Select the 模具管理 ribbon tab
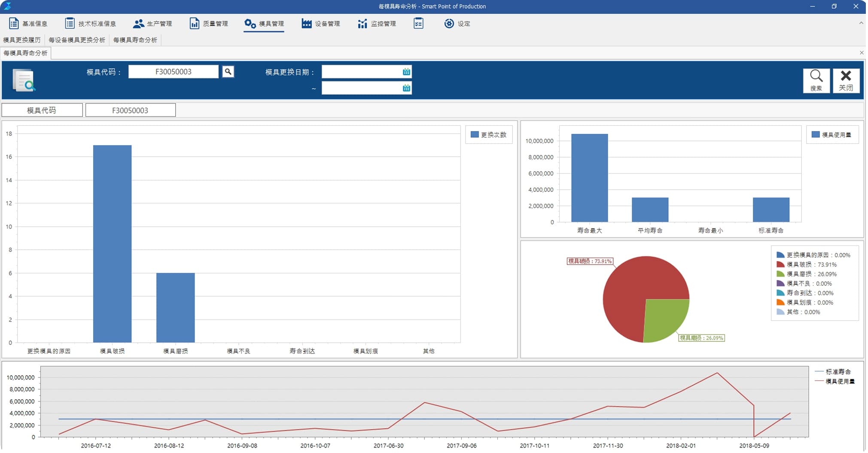868x453 pixels. (264, 24)
